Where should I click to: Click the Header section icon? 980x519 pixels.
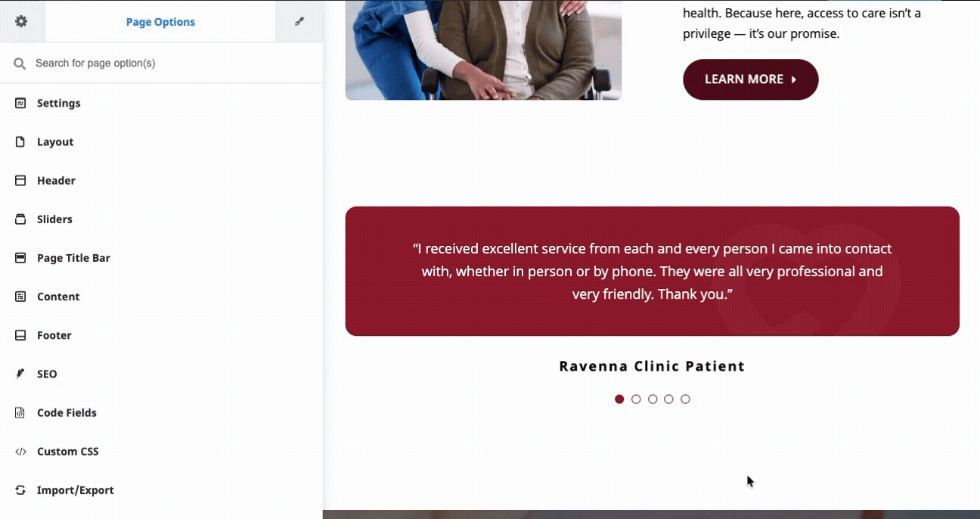(20, 180)
